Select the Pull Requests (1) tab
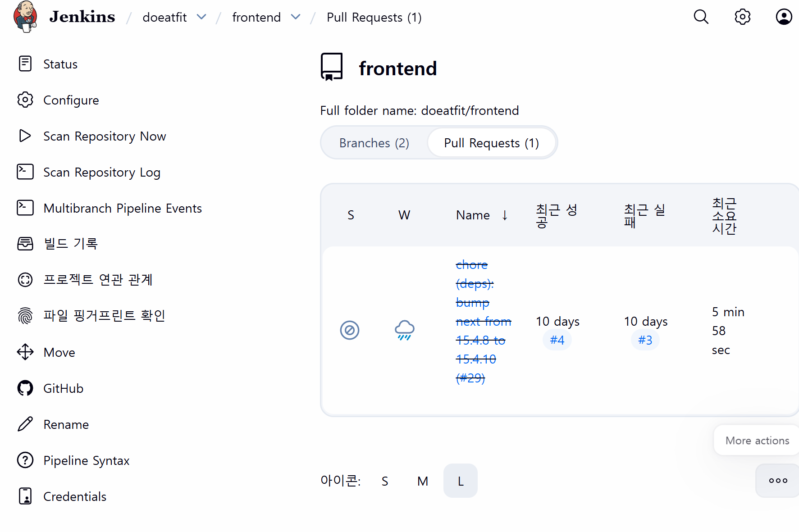The width and height of the screenshot is (799, 532). 491,143
